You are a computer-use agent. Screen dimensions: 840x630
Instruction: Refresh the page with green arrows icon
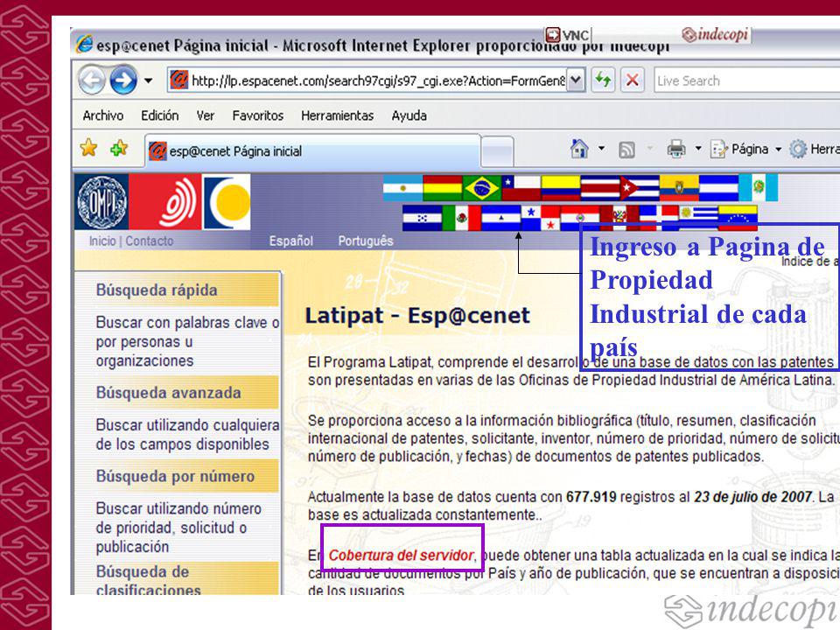pyautogui.click(x=603, y=80)
